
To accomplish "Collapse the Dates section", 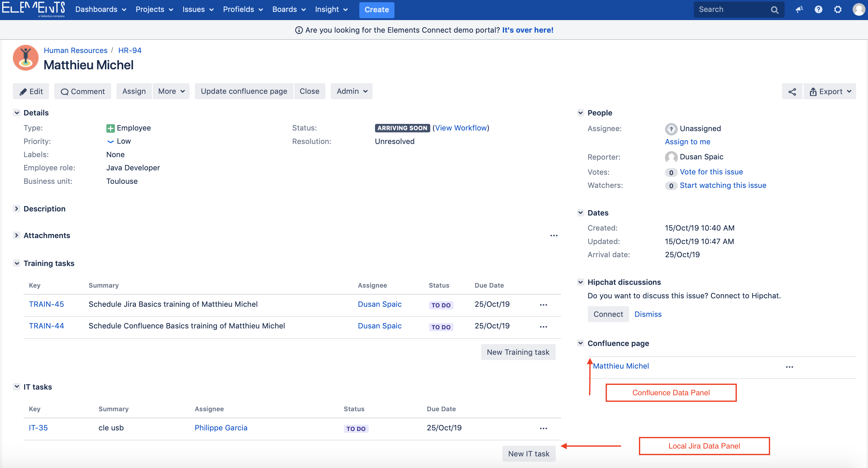I will (581, 212).
